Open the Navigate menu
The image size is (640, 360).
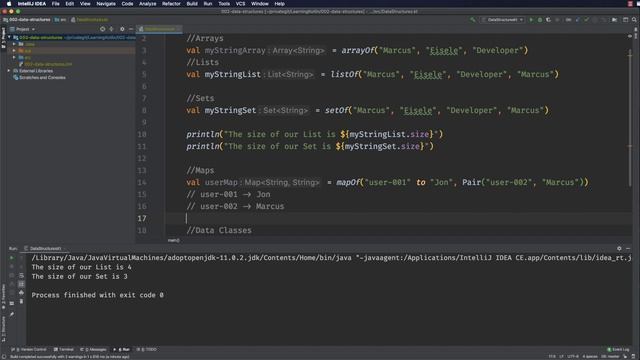click(x=106, y=4)
